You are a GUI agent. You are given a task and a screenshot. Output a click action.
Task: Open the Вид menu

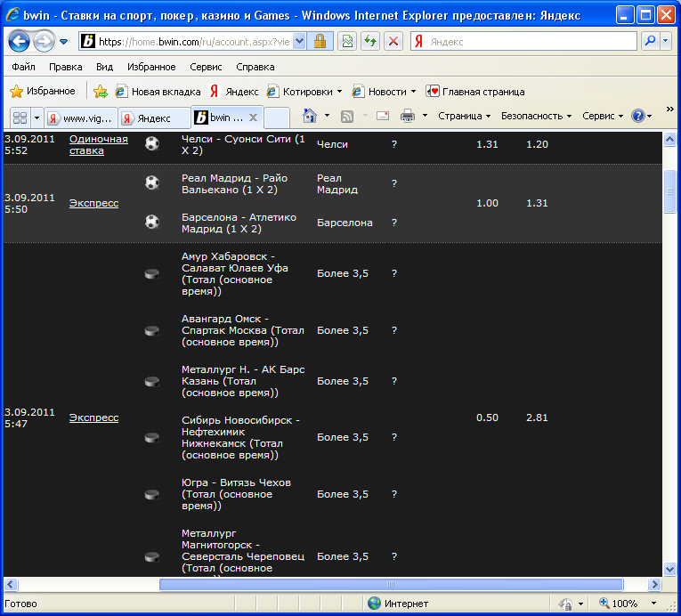point(105,67)
